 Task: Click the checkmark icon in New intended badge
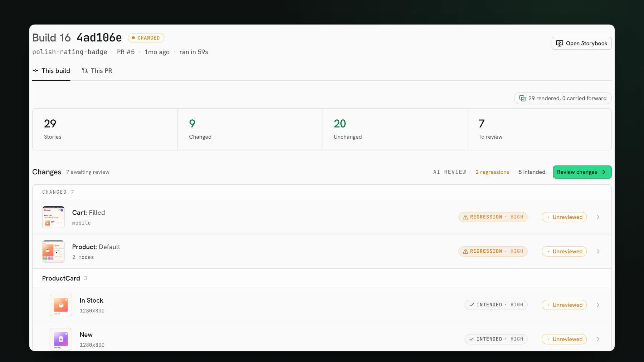point(472,339)
